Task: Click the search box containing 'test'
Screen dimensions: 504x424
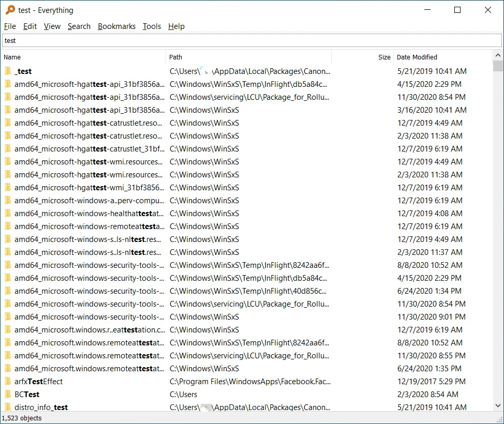Action: [251, 40]
